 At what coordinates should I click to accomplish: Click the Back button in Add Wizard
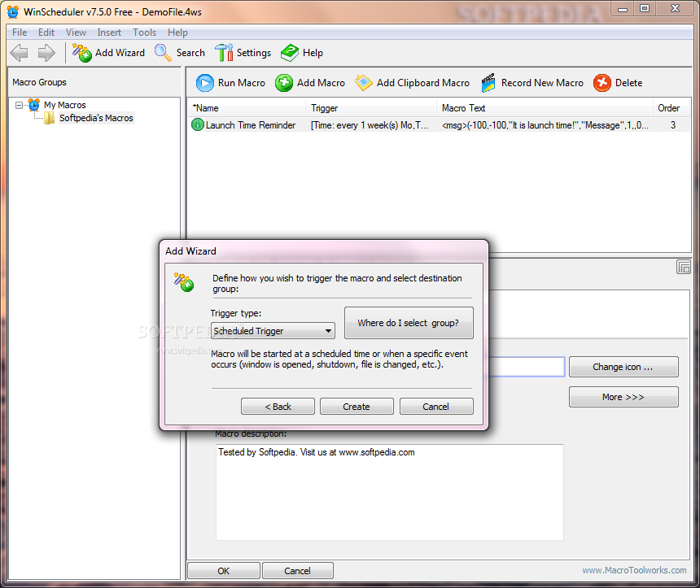pyautogui.click(x=278, y=407)
